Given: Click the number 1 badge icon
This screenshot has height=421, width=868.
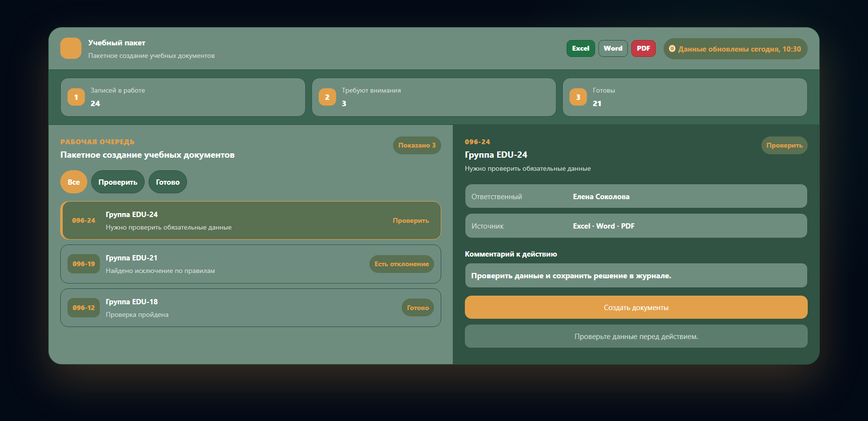Looking at the screenshot, I should pyautogui.click(x=76, y=97).
